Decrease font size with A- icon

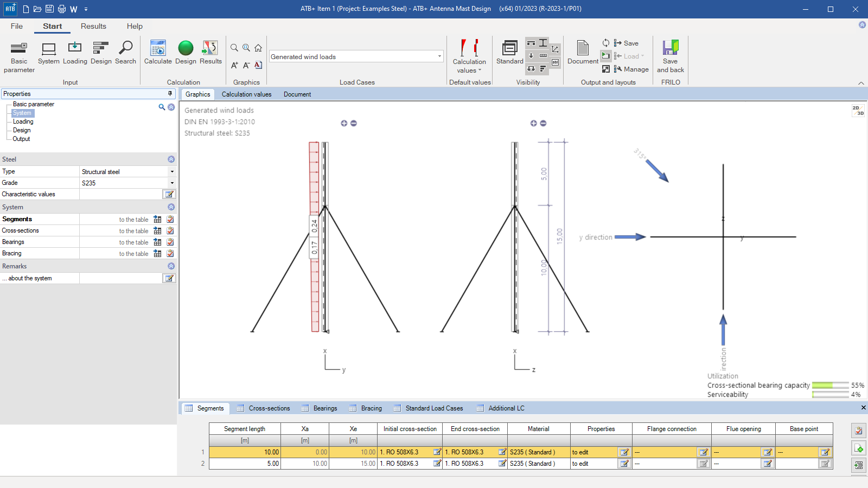pyautogui.click(x=246, y=65)
